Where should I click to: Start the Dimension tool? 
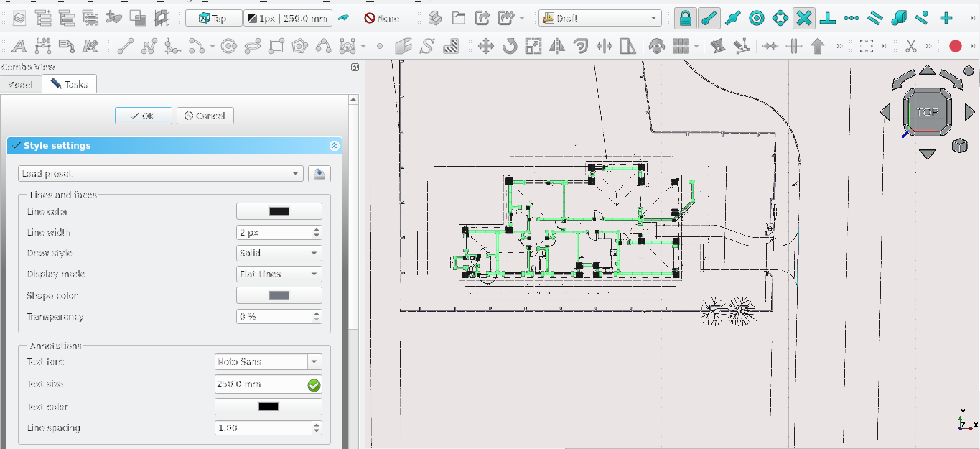42,47
